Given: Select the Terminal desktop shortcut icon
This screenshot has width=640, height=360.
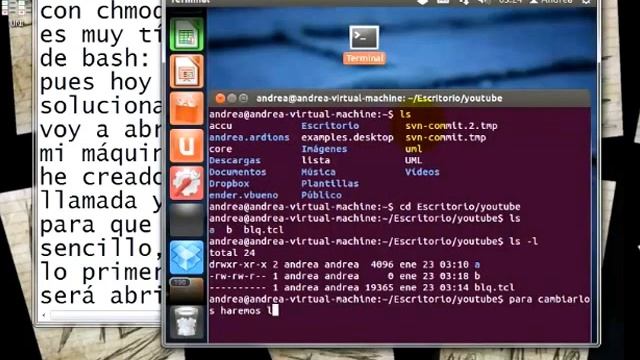Looking at the screenshot, I should 364,44.
